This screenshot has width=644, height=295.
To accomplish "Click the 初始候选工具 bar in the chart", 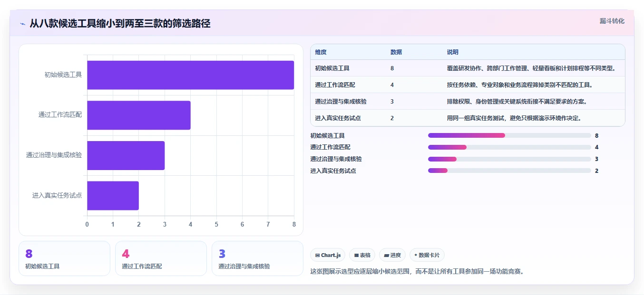I will (190, 75).
